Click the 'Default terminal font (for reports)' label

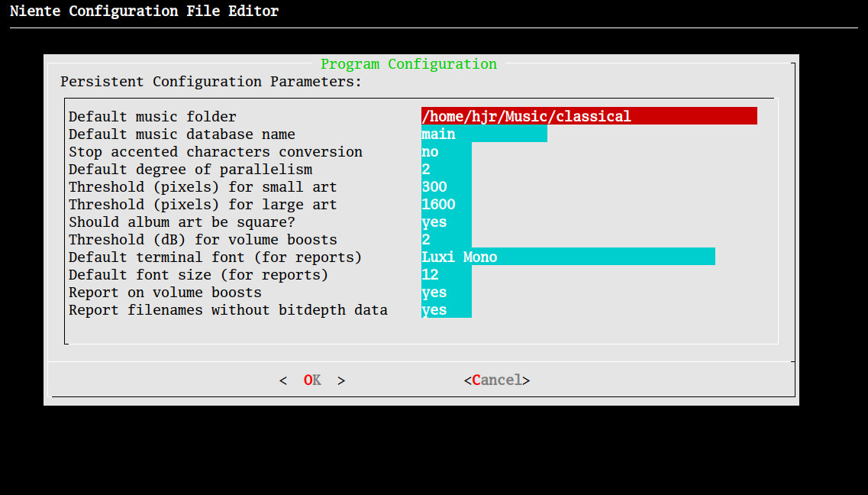coord(215,257)
